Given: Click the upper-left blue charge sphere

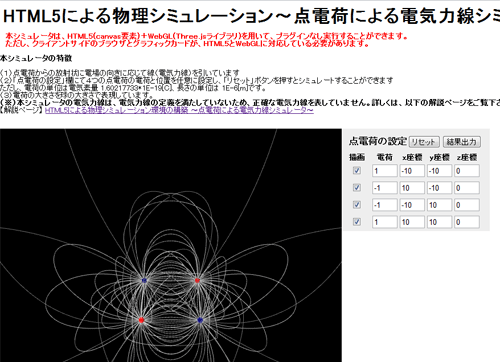Looking at the screenshot, I should (x=144, y=280).
